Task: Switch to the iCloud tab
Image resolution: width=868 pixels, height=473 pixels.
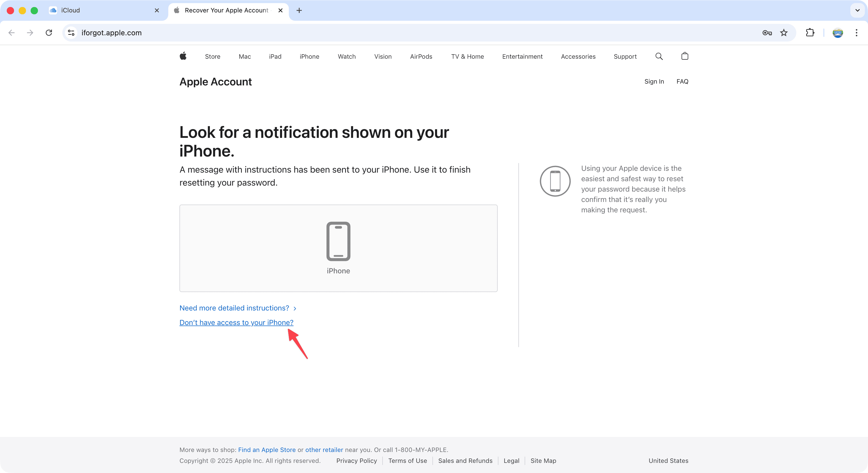Action: tap(101, 10)
